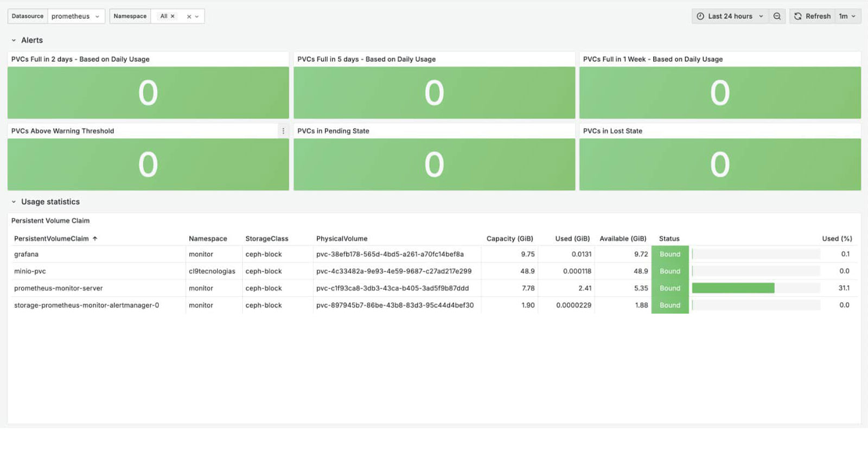The height and width of the screenshot is (453, 868).
Task: Sort table by Used (%) column
Action: pos(837,239)
